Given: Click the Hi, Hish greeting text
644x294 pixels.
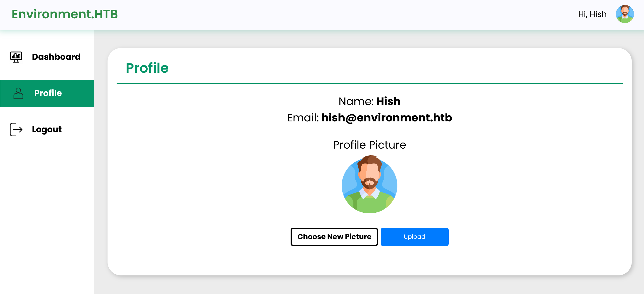Looking at the screenshot, I should [x=592, y=14].
